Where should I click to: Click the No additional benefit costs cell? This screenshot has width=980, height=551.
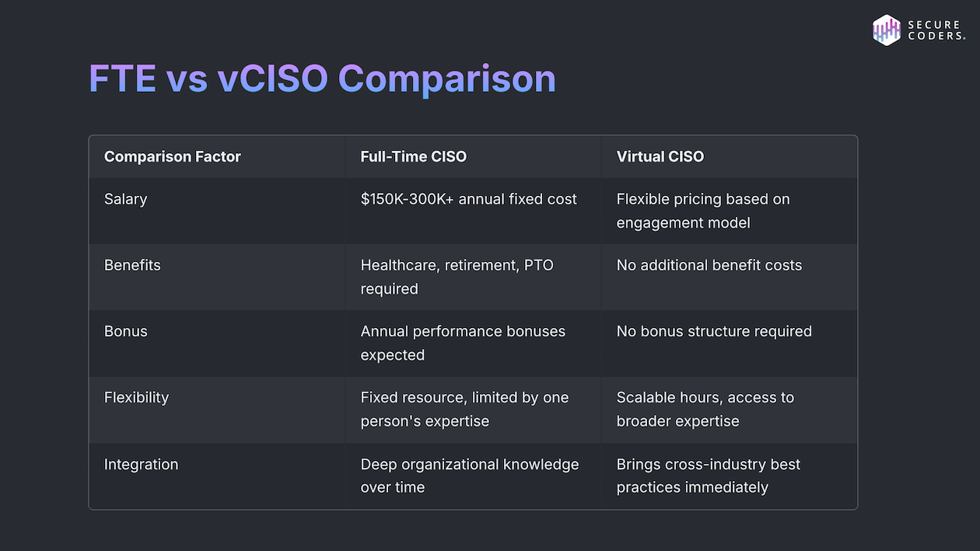(x=709, y=265)
